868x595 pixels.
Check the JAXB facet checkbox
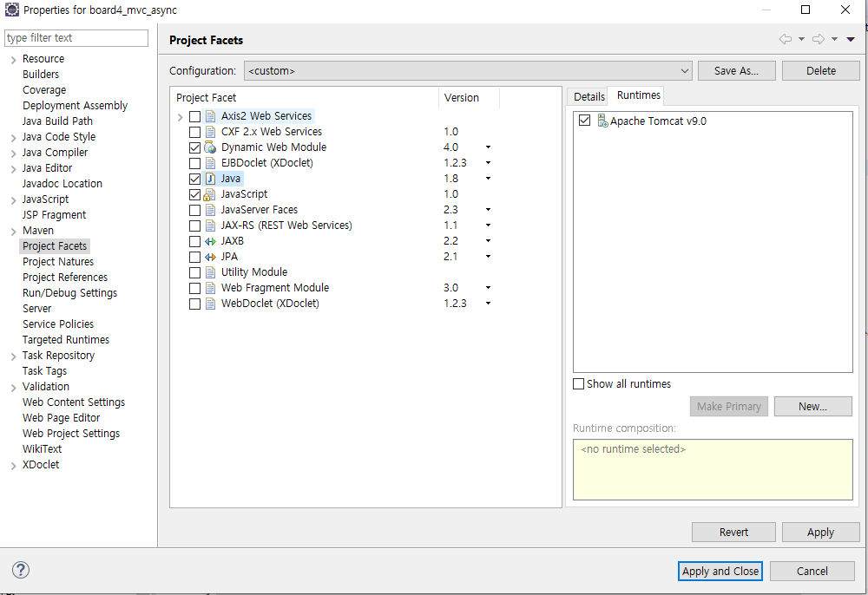pos(194,242)
